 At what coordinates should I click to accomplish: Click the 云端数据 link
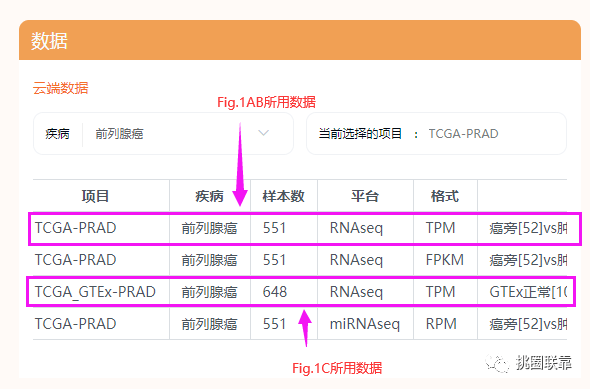click(60, 88)
